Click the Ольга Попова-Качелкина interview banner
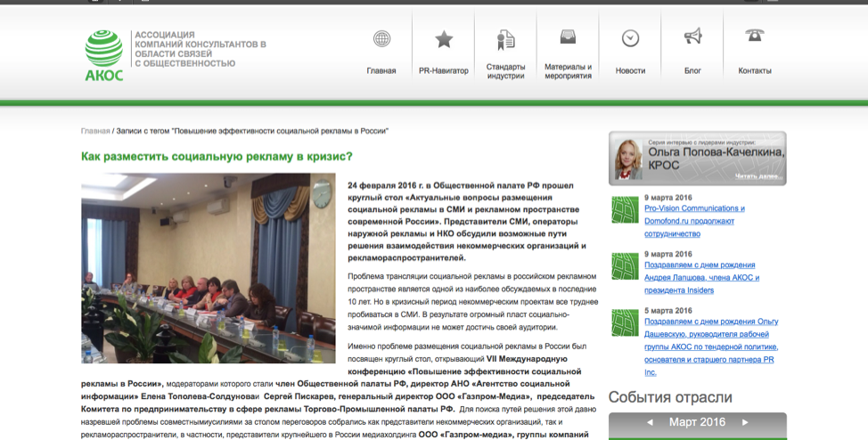 click(698, 159)
